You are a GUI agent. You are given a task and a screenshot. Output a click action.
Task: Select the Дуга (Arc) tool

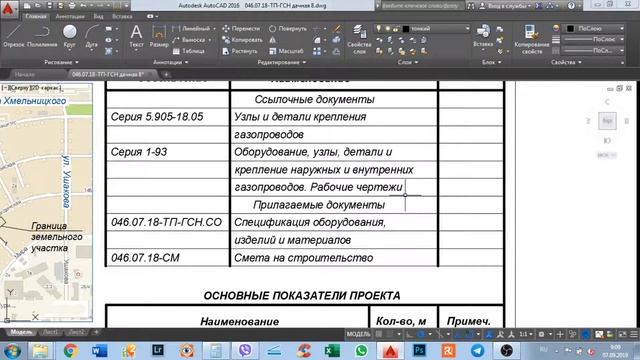point(92,36)
